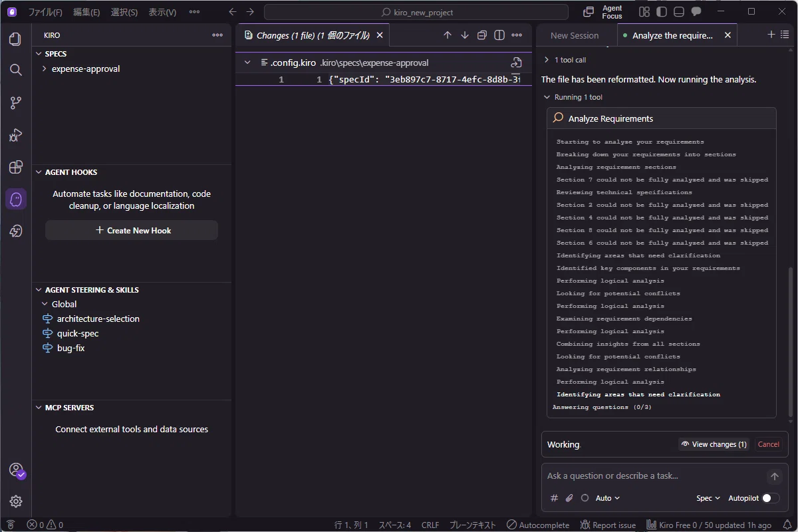Go to previous change up arrow
Image resolution: width=798 pixels, height=532 pixels.
[x=448, y=35]
